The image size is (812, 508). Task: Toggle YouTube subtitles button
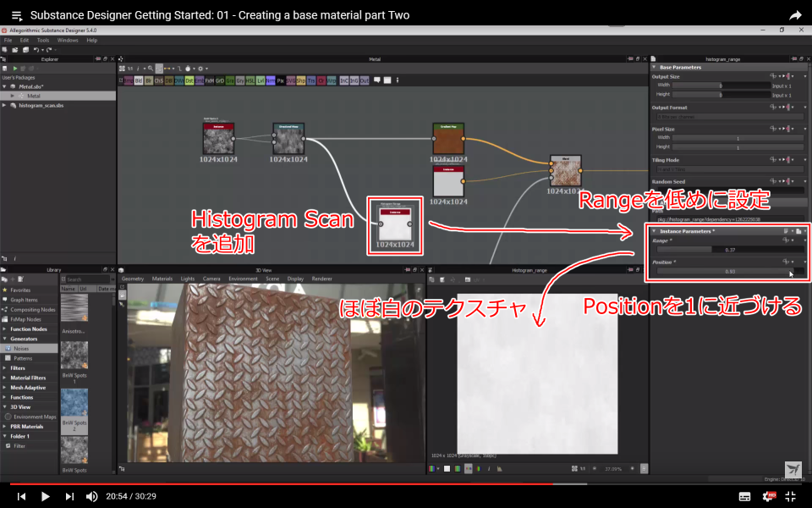744,497
